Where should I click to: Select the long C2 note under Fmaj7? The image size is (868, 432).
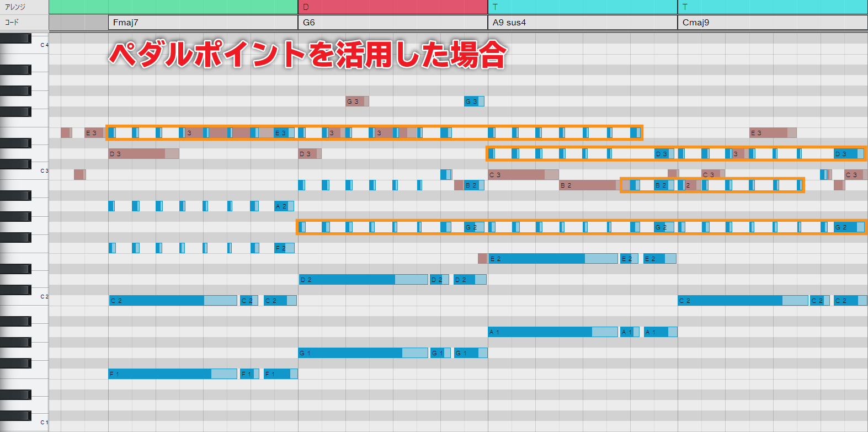173,301
